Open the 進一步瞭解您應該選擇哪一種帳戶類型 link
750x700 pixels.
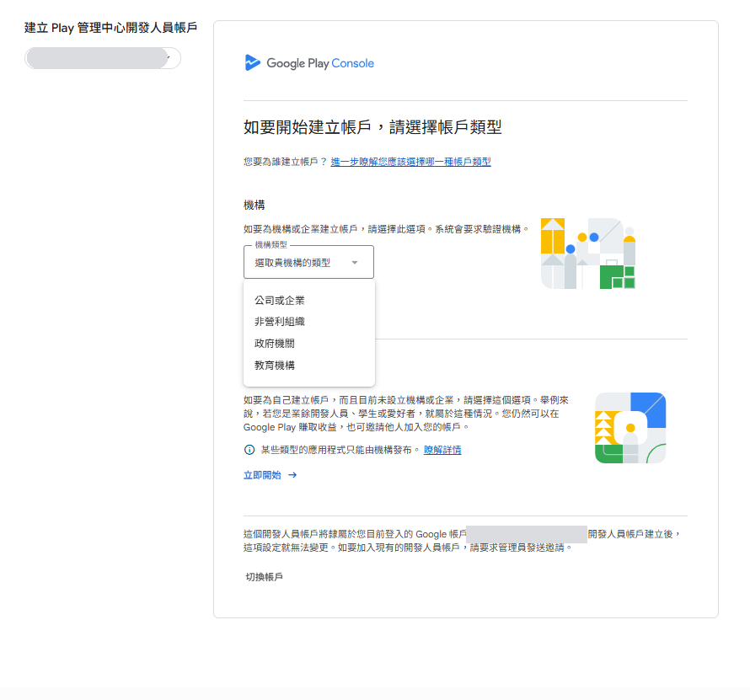tap(410, 162)
